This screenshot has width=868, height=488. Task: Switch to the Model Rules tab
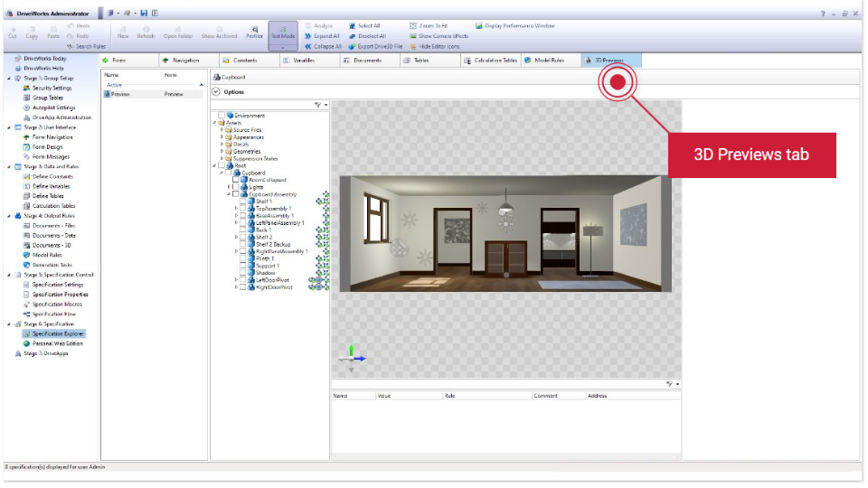(549, 61)
